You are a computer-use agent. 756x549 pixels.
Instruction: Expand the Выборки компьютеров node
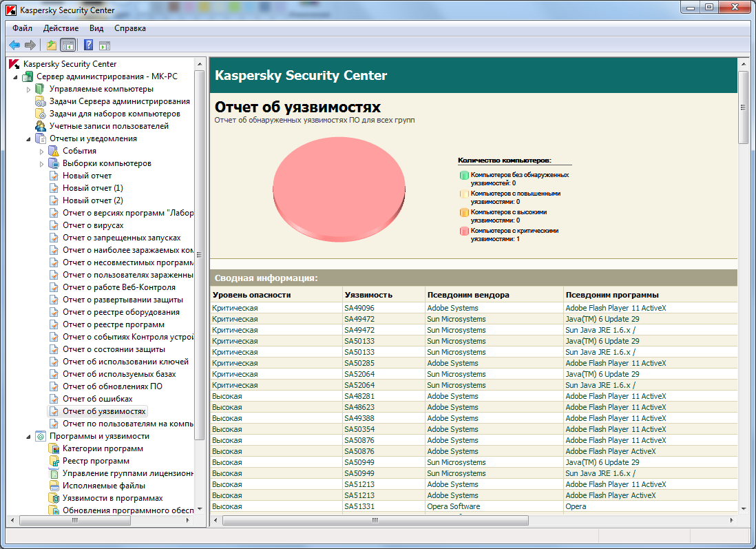[42, 163]
